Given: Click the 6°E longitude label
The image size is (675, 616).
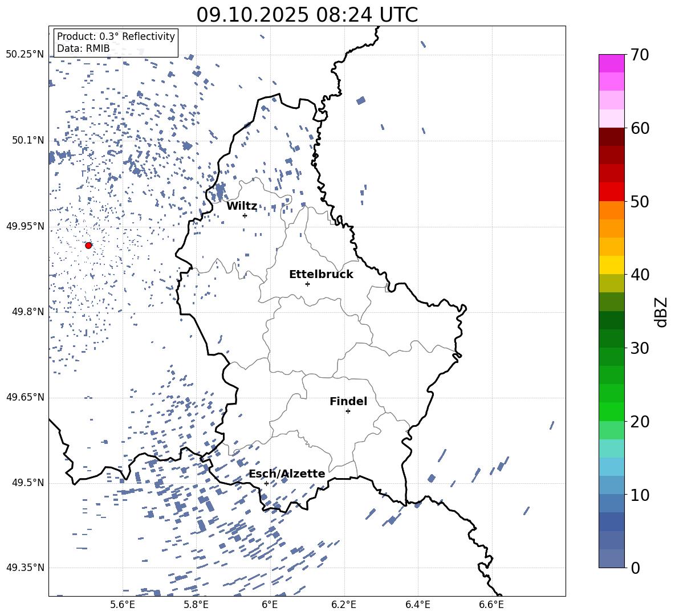Looking at the screenshot, I should (270, 605).
